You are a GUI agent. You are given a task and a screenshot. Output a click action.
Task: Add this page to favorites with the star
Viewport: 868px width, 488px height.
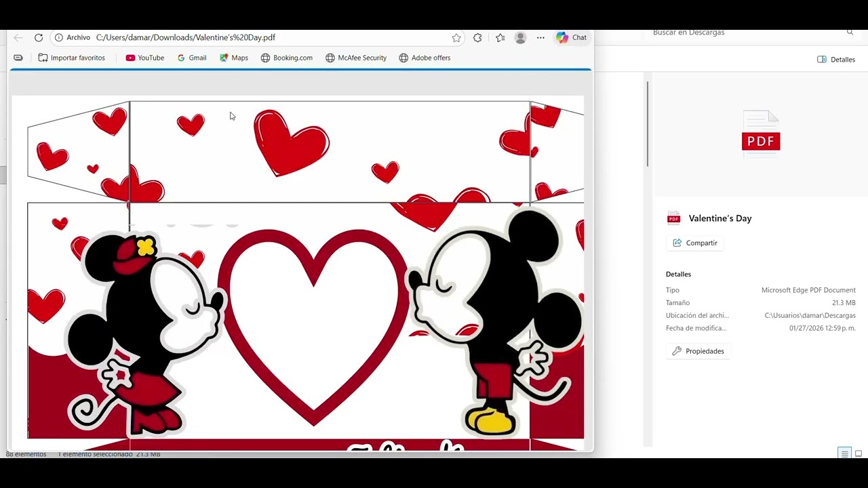click(456, 38)
